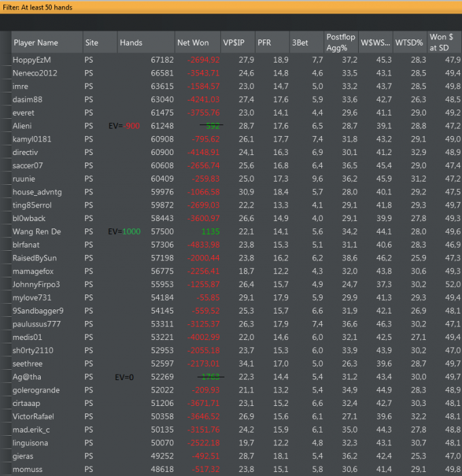Screen dimensions: 462x476
Task: Click Postflop Agg% column header
Action: click(x=341, y=42)
